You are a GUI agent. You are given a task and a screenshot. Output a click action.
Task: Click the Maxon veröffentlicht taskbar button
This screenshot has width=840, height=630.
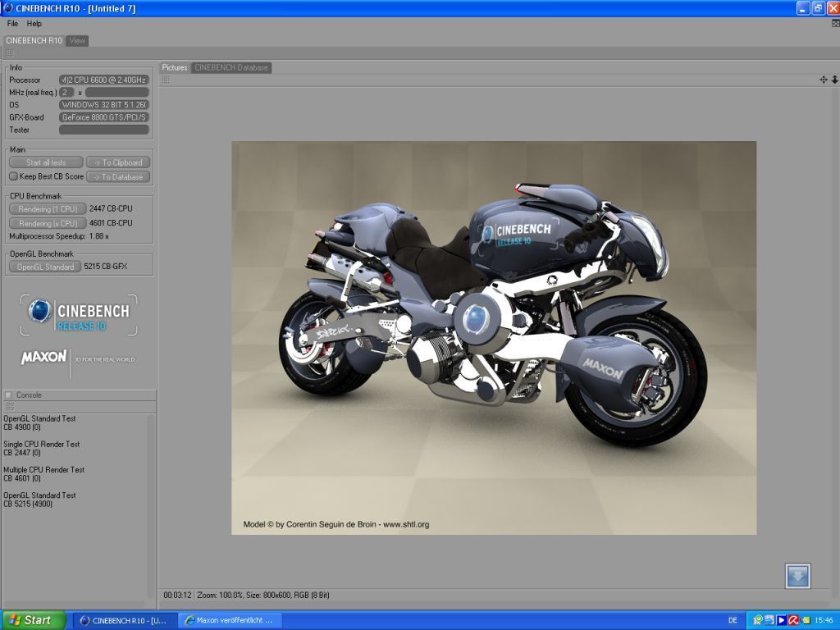(230, 620)
